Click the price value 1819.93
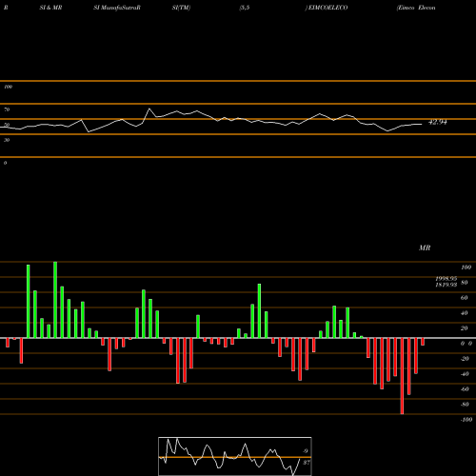 [x=446, y=285]
